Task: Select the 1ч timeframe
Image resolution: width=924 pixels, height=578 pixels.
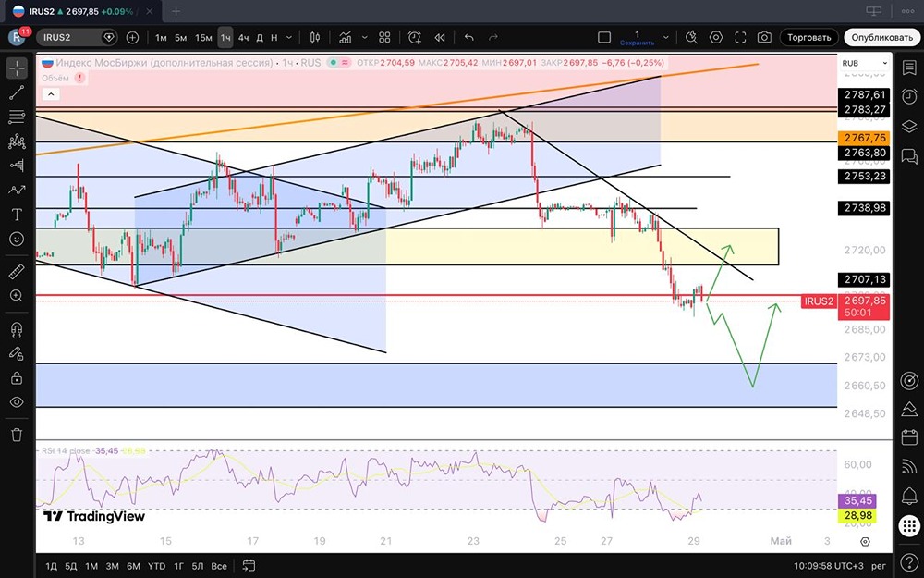Action: click(x=225, y=37)
